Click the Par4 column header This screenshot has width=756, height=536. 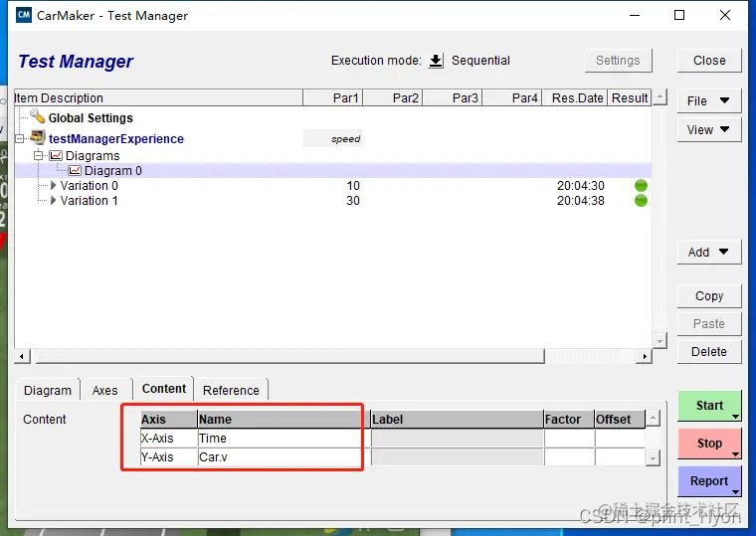click(512, 97)
